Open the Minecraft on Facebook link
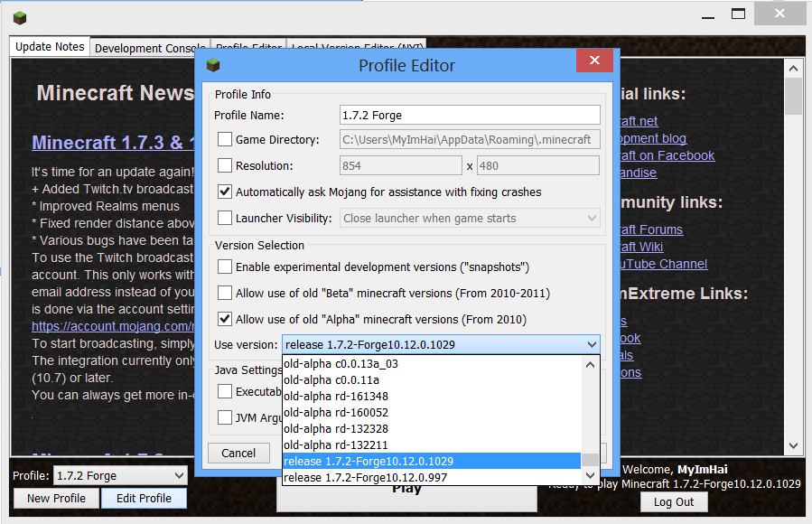Image resolution: width=812 pixels, height=524 pixels. point(667,155)
